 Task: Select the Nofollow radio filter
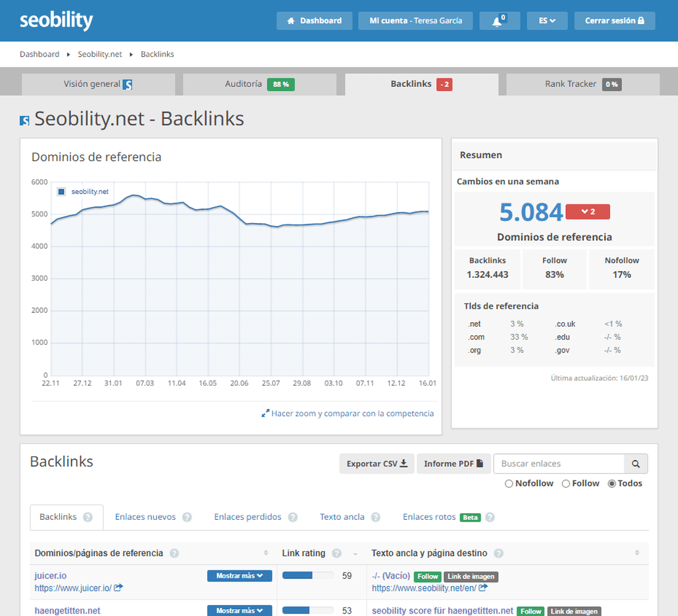[x=509, y=484]
